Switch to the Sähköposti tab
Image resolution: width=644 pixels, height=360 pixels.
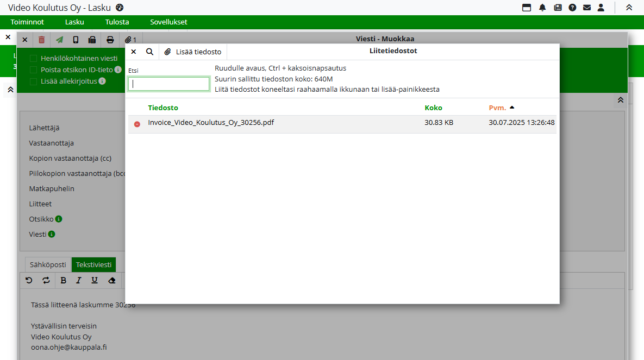(48, 265)
